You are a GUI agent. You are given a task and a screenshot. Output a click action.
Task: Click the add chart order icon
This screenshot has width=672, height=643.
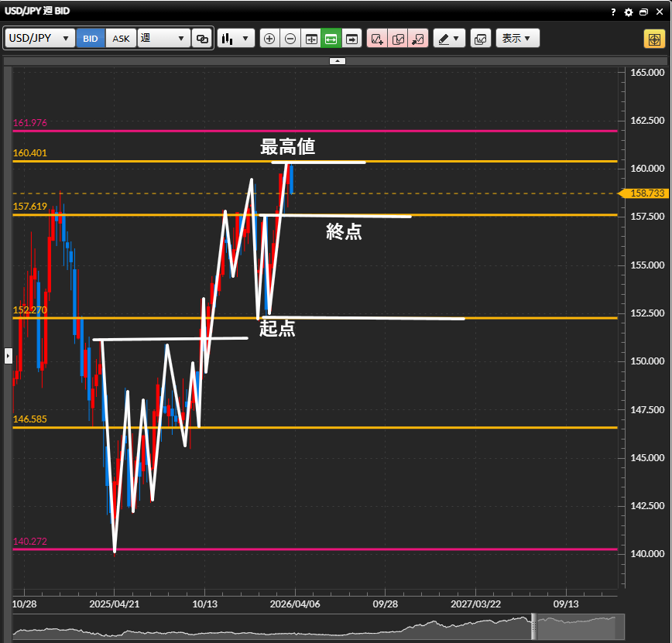[377, 39]
